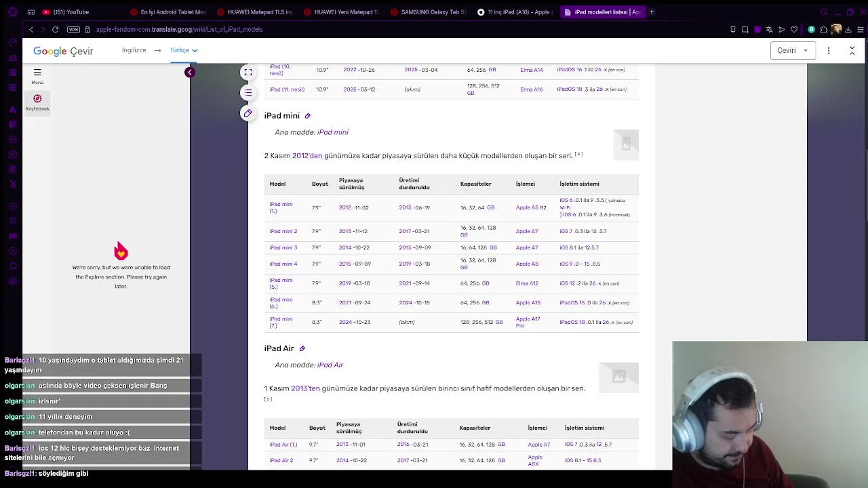The height and width of the screenshot is (488, 868).
Task: Switch to 'En İyi Android Tablet' tab
Action: point(167,12)
